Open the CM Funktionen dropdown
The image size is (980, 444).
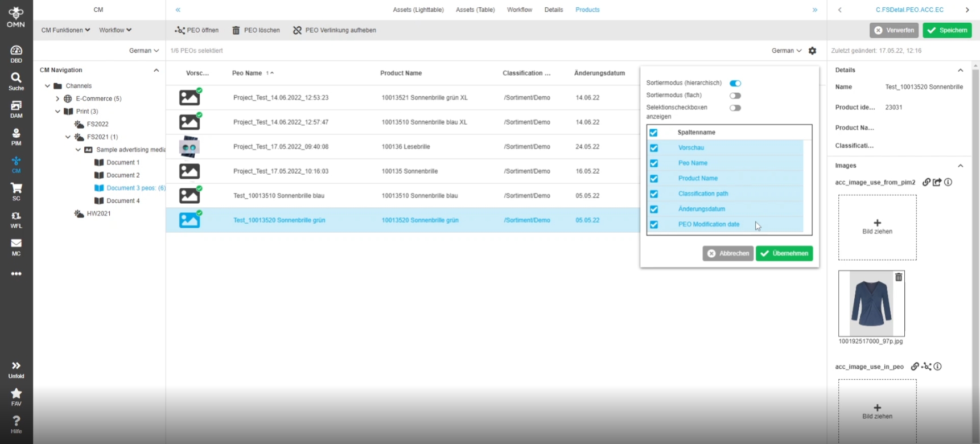point(65,30)
